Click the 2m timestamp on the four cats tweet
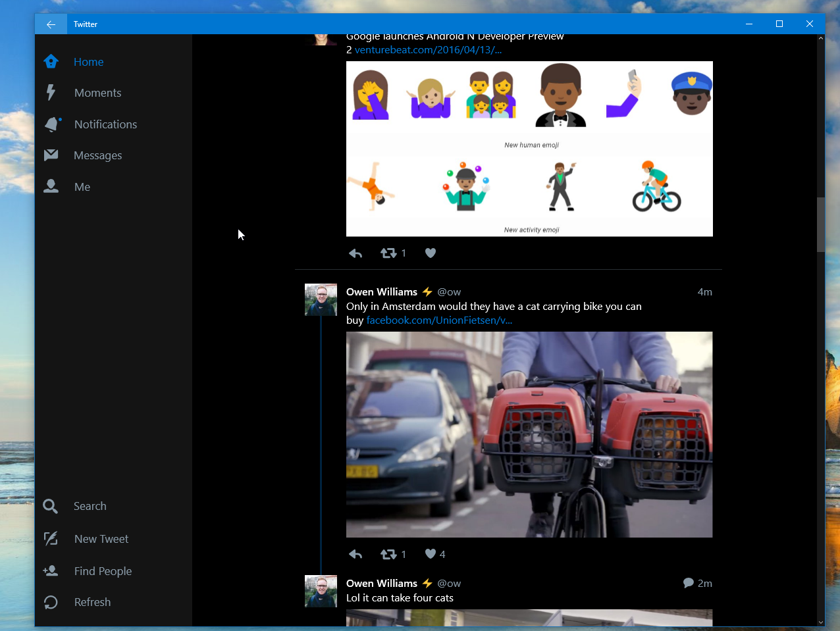 (x=705, y=583)
